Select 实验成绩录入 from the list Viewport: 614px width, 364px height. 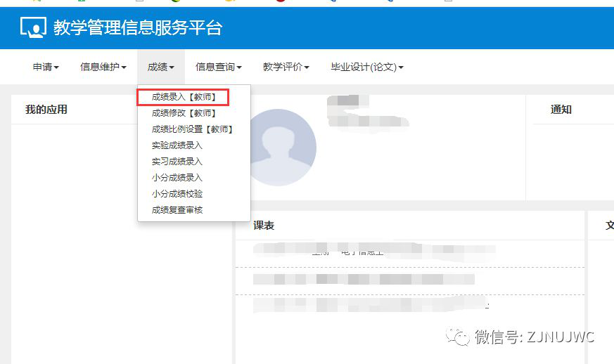click(177, 145)
